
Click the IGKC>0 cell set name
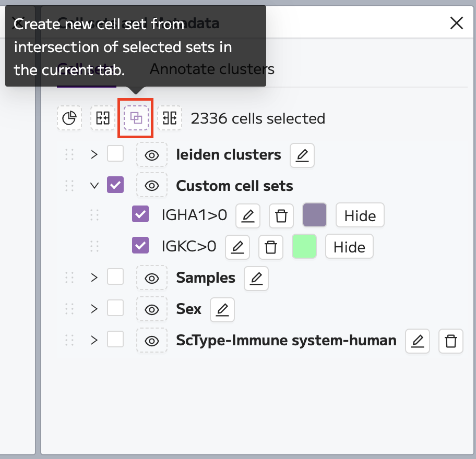(x=189, y=246)
